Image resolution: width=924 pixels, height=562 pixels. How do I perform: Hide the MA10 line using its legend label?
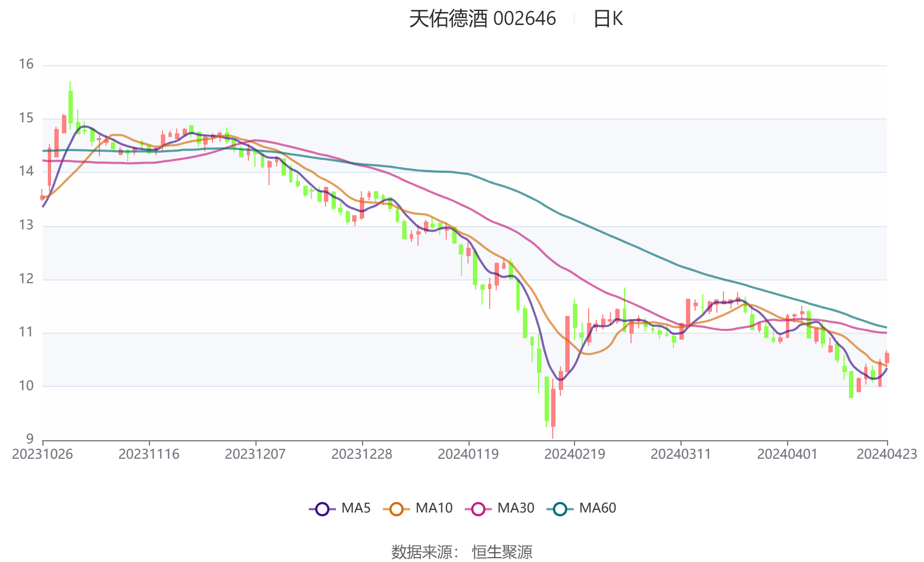434,508
